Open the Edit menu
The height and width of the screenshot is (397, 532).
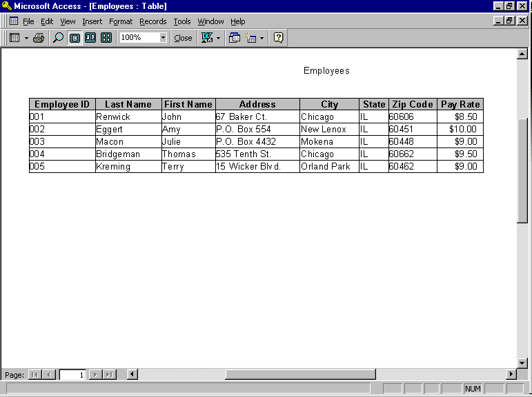47,21
